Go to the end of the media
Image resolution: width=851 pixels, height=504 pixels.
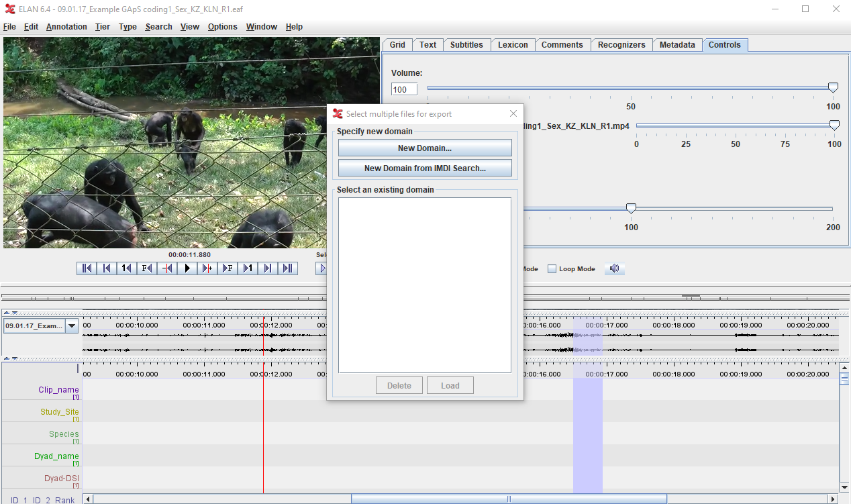(x=288, y=268)
